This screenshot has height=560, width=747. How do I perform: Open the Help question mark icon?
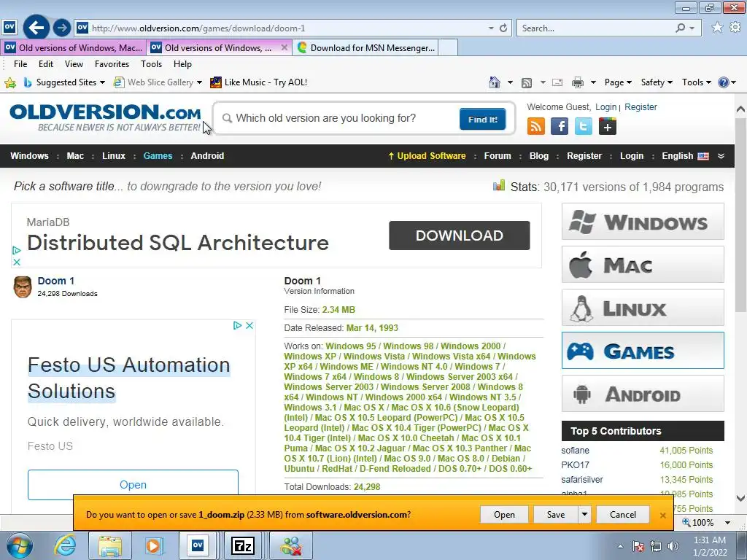point(723,82)
